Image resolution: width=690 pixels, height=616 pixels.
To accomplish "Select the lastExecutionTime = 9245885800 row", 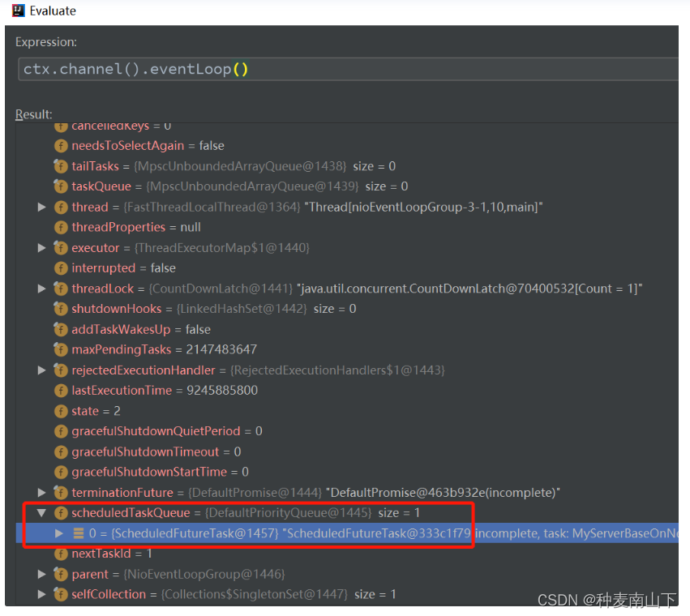I will click(x=347, y=391).
